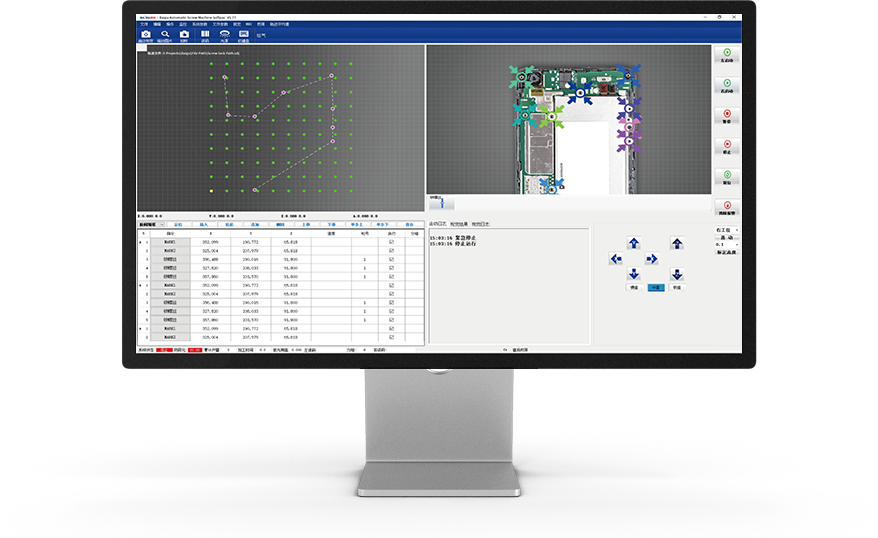Click the first camera icon in the toolbar
Screen dimensions: 878x538
146,36
